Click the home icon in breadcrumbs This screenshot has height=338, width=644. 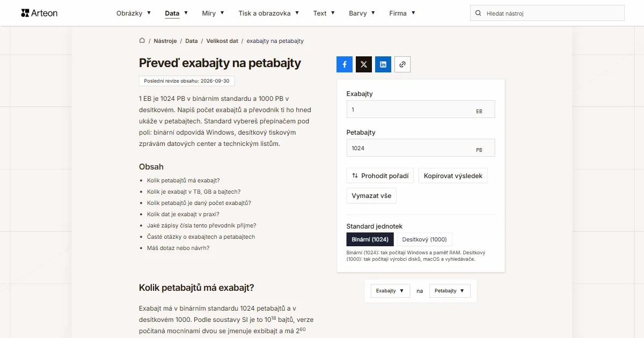coord(142,40)
